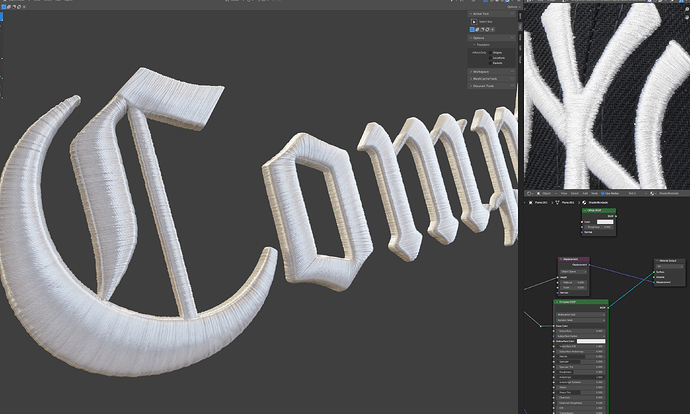Choose the blue Set selection mode icon
This screenshot has height=414, width=690.
click(x=472, y=29)
